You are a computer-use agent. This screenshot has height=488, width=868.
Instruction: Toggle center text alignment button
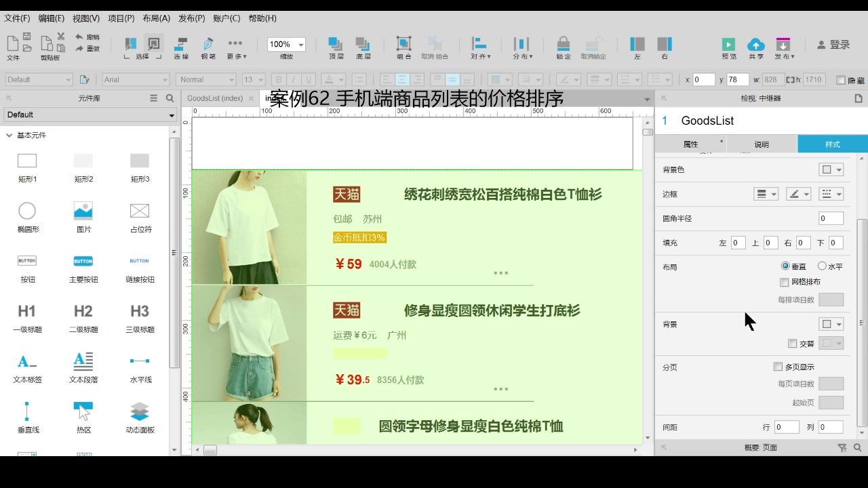402,80
